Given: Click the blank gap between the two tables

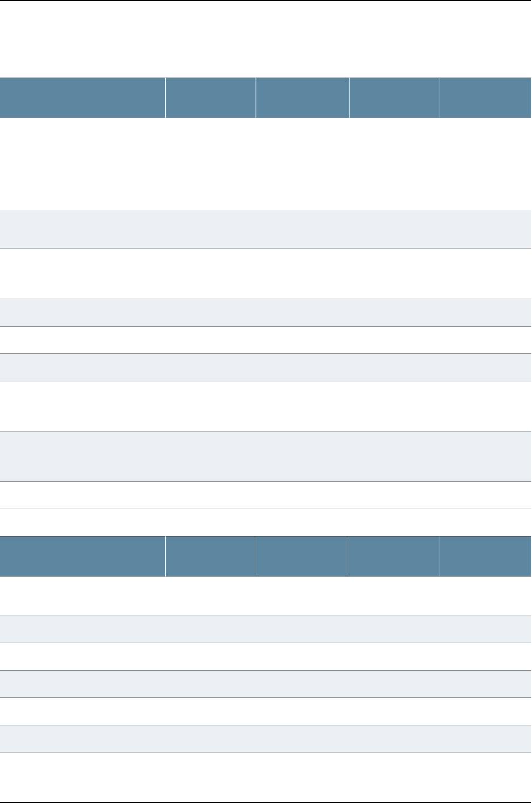Looking at the screenshot, I should [x=266, y=522].
